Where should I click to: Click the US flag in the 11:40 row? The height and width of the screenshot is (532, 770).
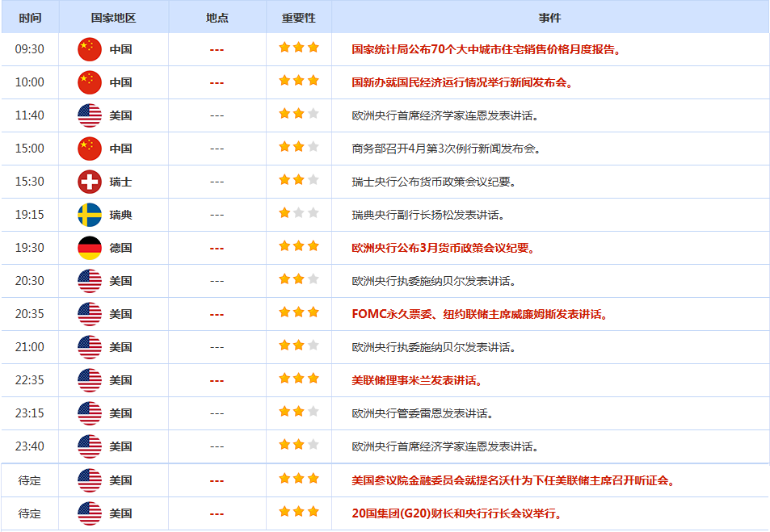(x=90, y=115)
